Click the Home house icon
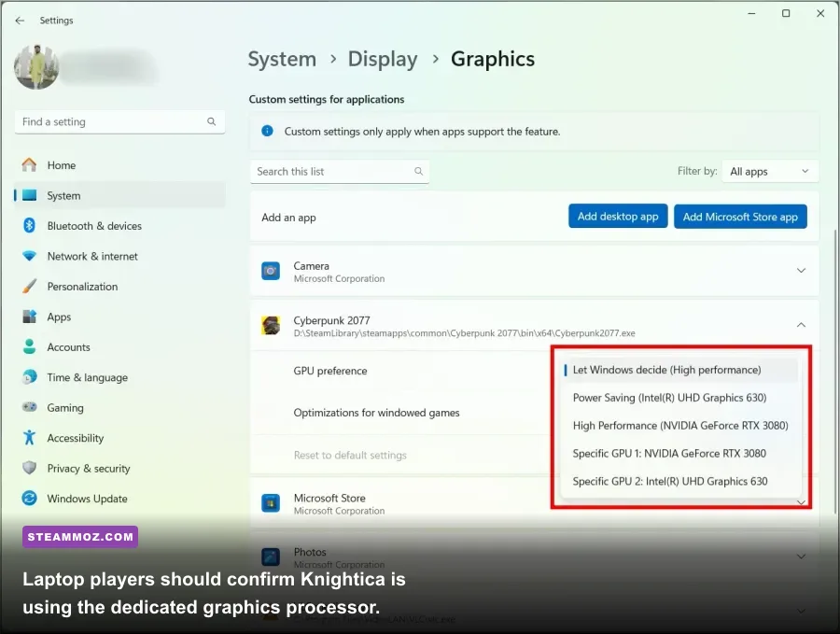 pyautogui.click(x=30, y=164)
